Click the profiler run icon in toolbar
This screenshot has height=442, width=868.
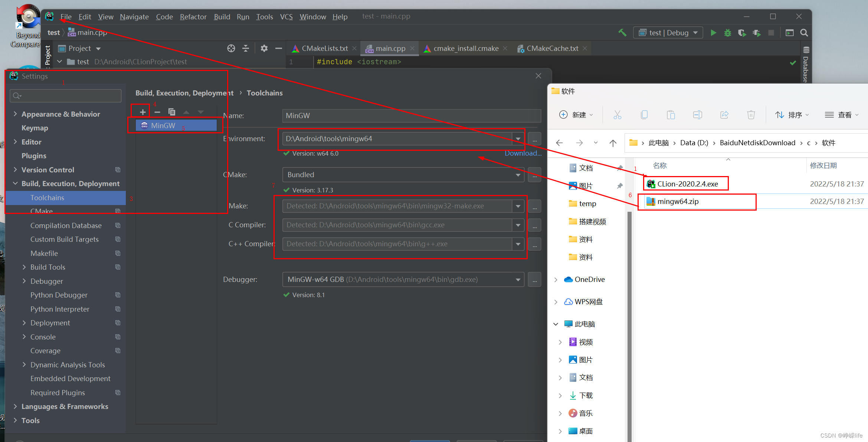(x=757, y=33)
